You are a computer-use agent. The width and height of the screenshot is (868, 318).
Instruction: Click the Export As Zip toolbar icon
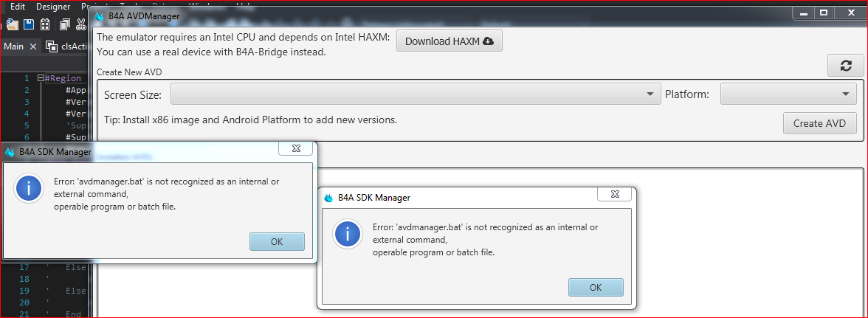coord(45,24)
